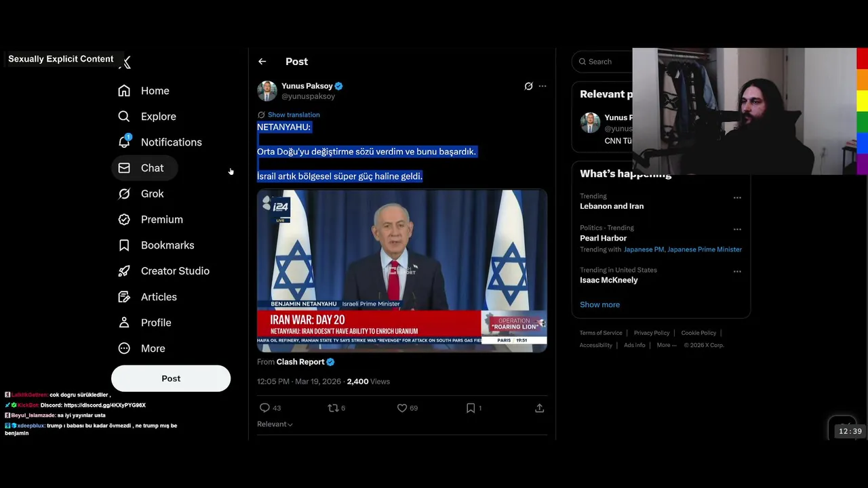Open the Ads info footer link
Viewport: 868px width, 488px height.
[635, 345]
